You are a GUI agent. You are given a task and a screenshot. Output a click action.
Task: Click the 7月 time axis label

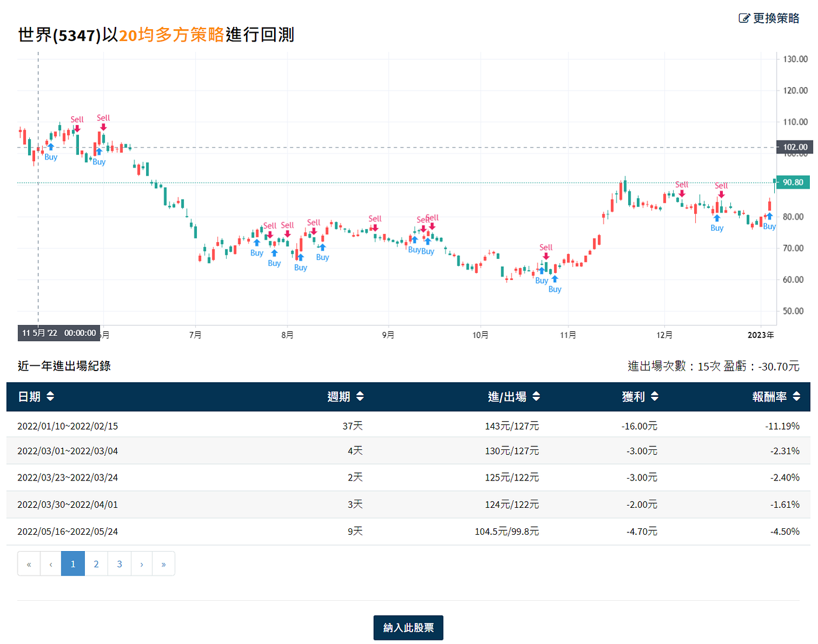pyautogui.click(x=195, y=335)
